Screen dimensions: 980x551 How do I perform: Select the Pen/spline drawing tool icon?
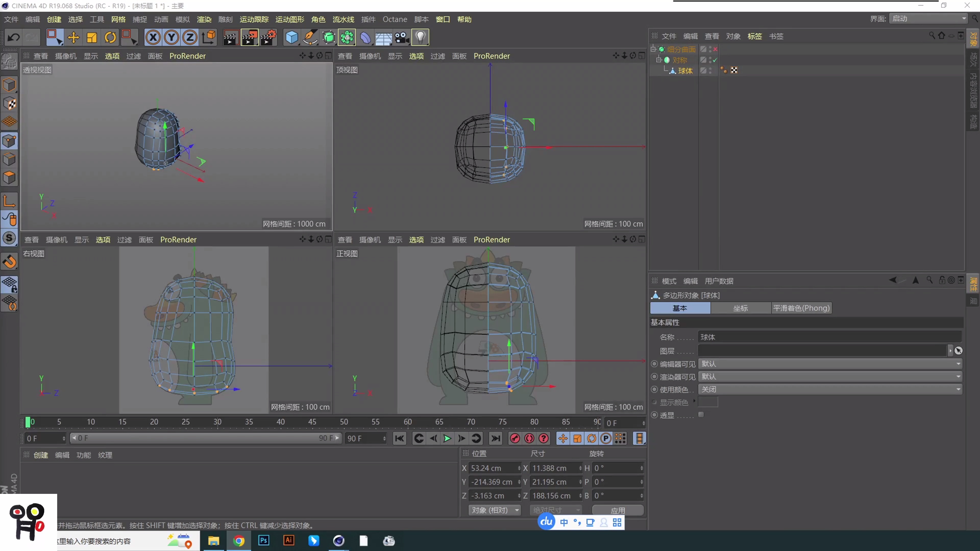[310, 37]
